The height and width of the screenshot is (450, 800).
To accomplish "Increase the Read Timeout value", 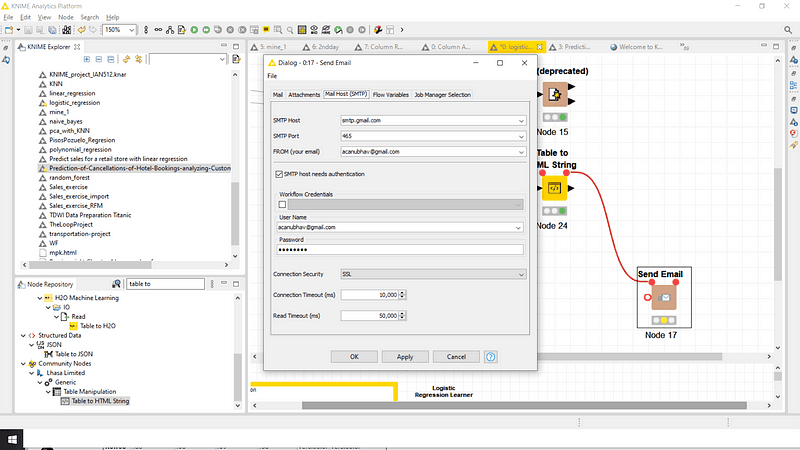I will [403, 313].
